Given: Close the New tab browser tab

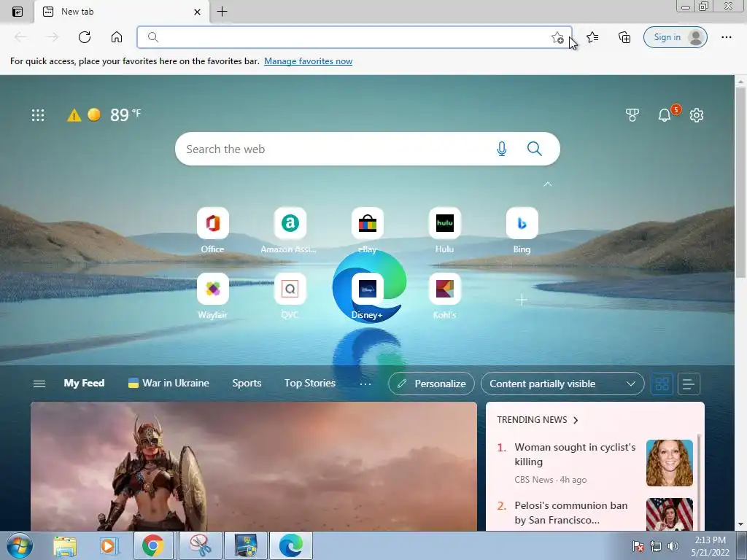Looking at the screenshot, I should (x=197, y=12).
